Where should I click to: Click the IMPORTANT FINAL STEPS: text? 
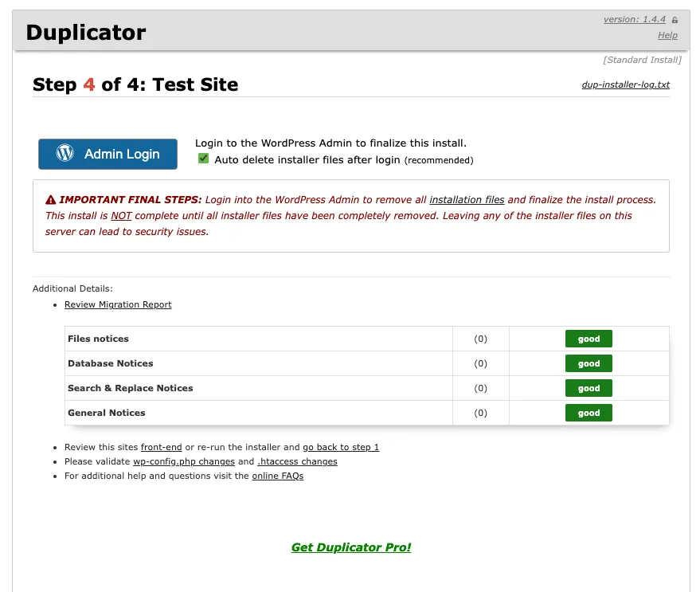[131, 200]
